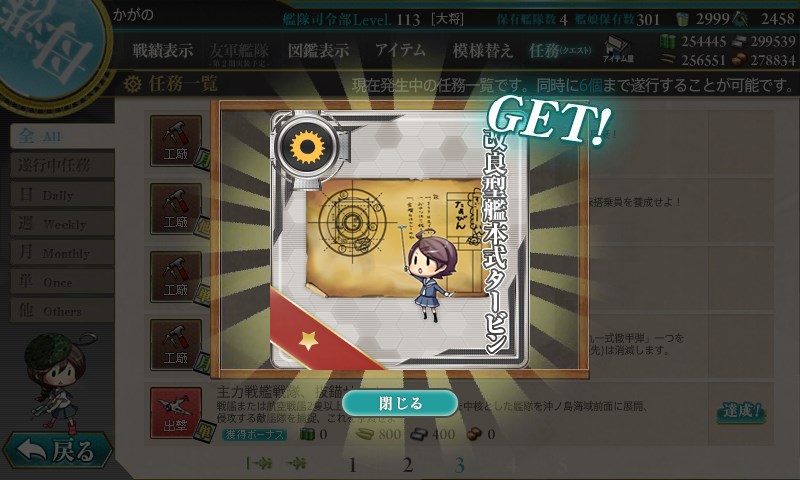The image size is (800, 480).
Task: Click the 閉じる close button
Action: click(x=400, y=403)
